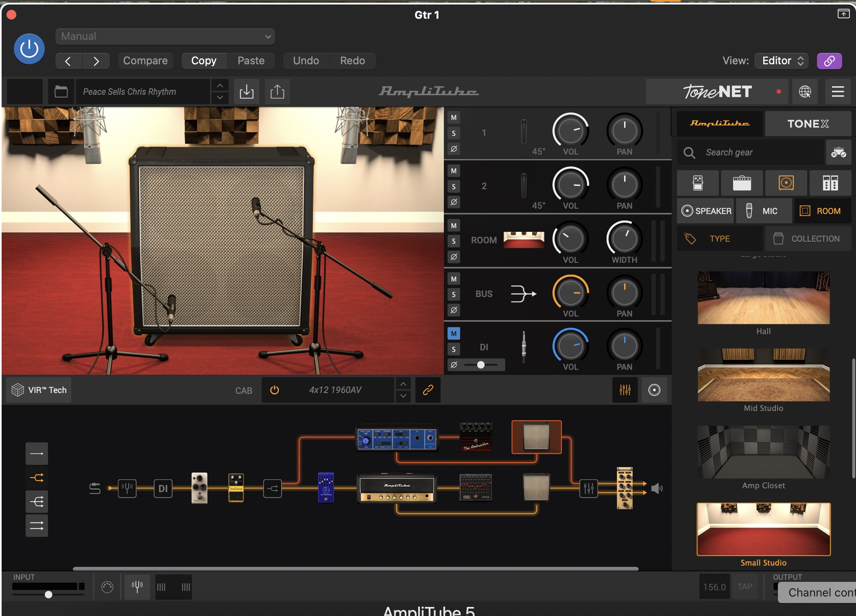The image size is (856, 616).
Task: Click the Search gear field
Action: pyautogui.click(x=751, y=153)
